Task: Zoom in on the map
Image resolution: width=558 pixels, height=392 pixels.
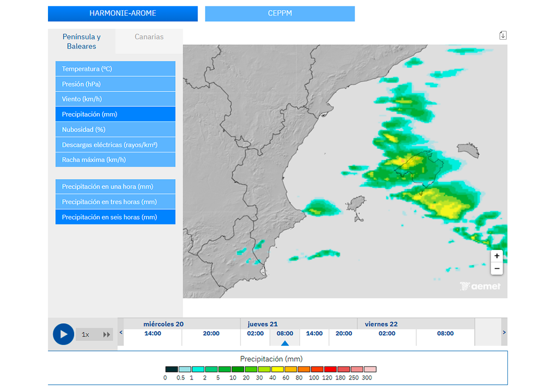Action: pyautogui.click(x=497, y=256)
